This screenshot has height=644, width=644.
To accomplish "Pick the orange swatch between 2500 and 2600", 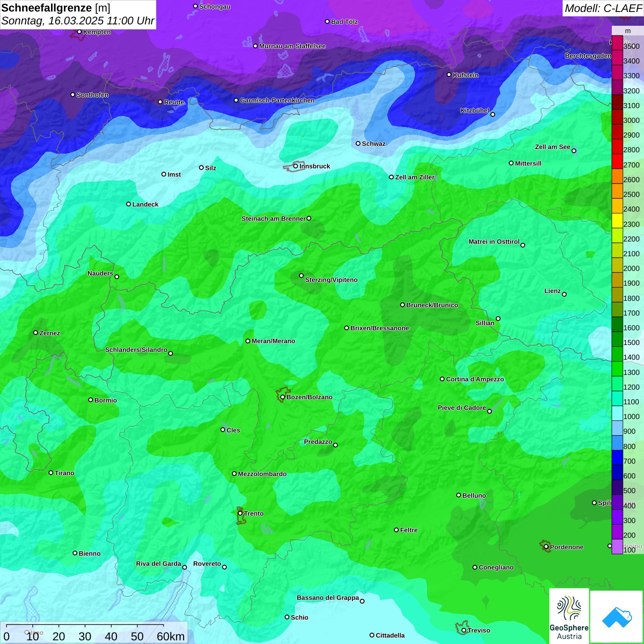I will [x=617, y=190].
